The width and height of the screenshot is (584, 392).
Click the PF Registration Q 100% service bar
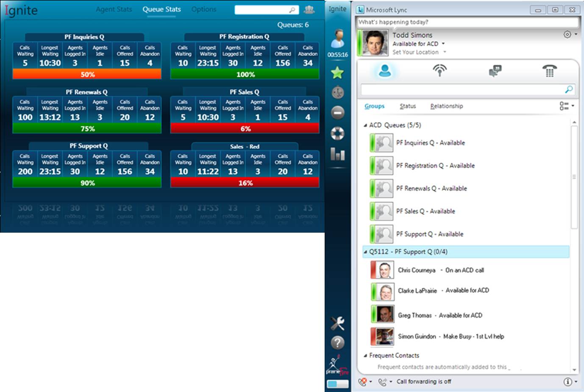coord(245,74)
